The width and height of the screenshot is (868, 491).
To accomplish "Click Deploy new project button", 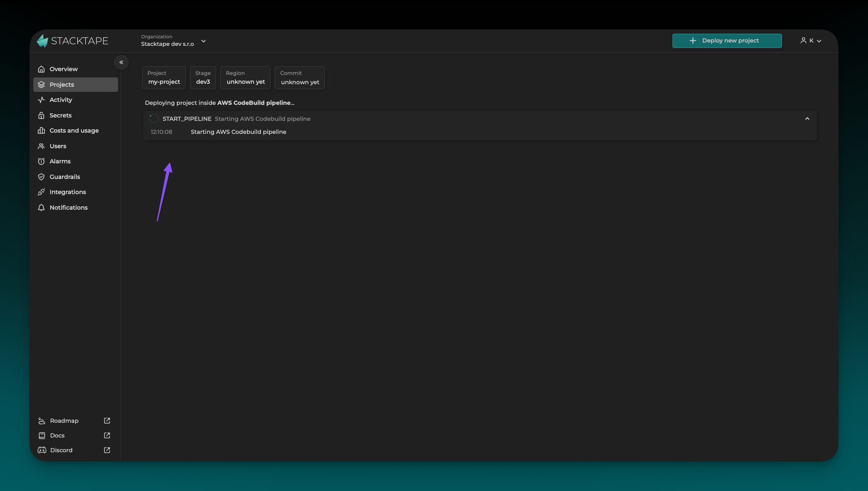I will pos(727,41).
